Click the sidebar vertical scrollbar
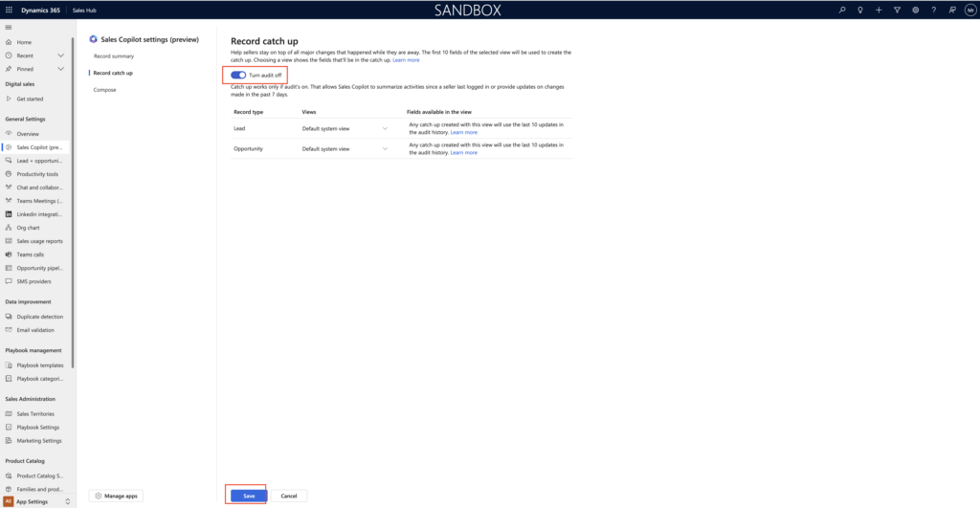The width and height of the screenshot is (980, 508). (x=73, y=203)
